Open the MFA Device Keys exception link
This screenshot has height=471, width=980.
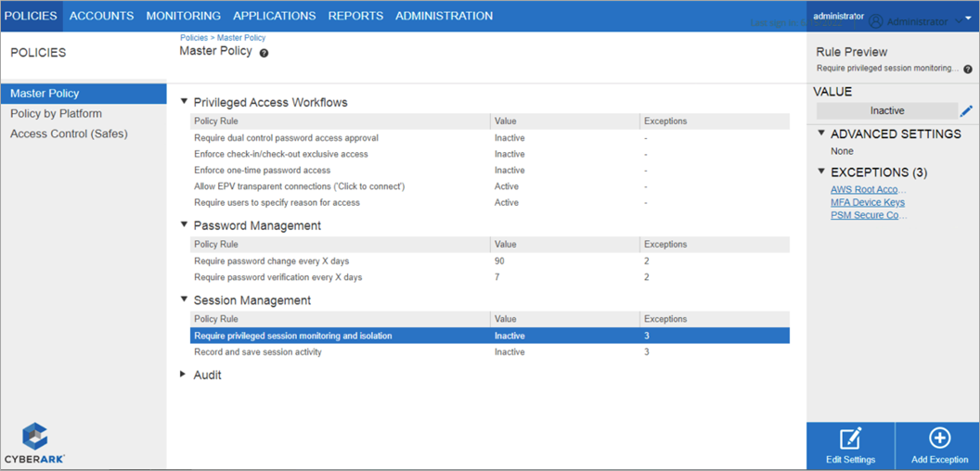(868, 202)
